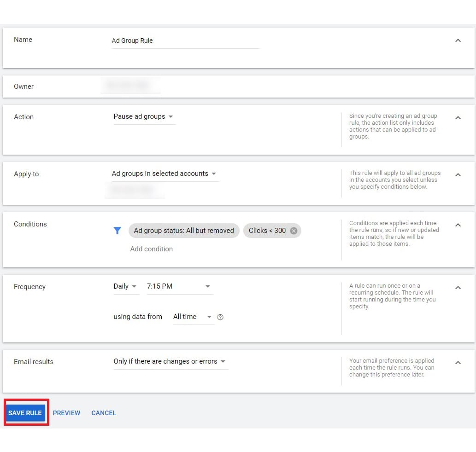Open the All time data range dropdown
476x452 pixels.
(192, 317)
